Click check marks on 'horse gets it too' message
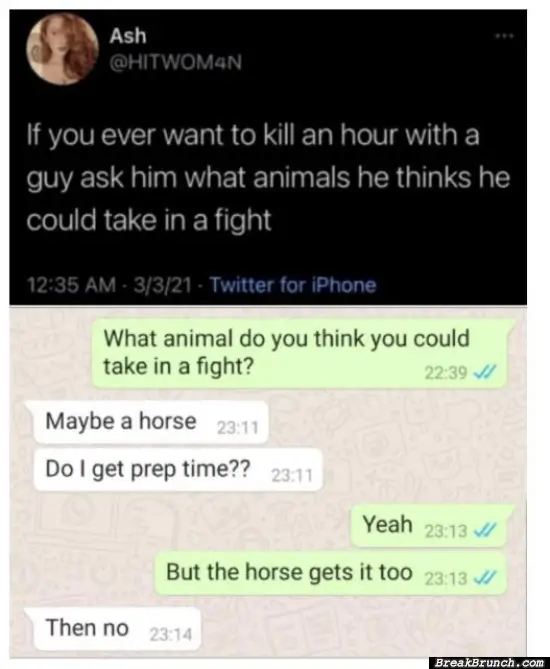 484,578
